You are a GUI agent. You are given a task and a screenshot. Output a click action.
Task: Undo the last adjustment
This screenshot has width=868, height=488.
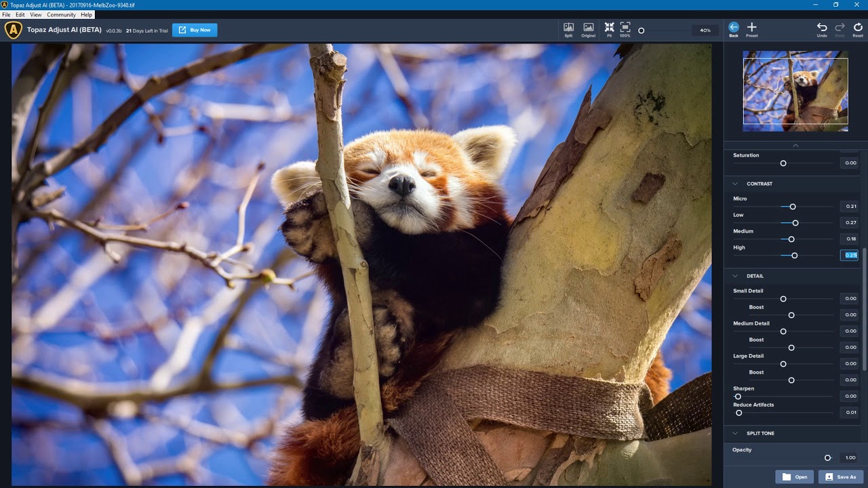click(822, 29)
